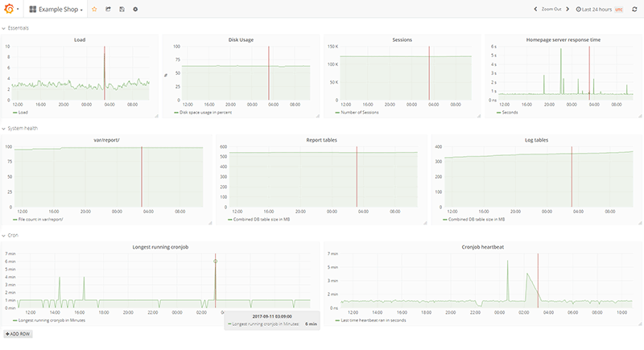
Task: Refresh the dashboard with the refresh icon
Action: [x=634, y=9]
